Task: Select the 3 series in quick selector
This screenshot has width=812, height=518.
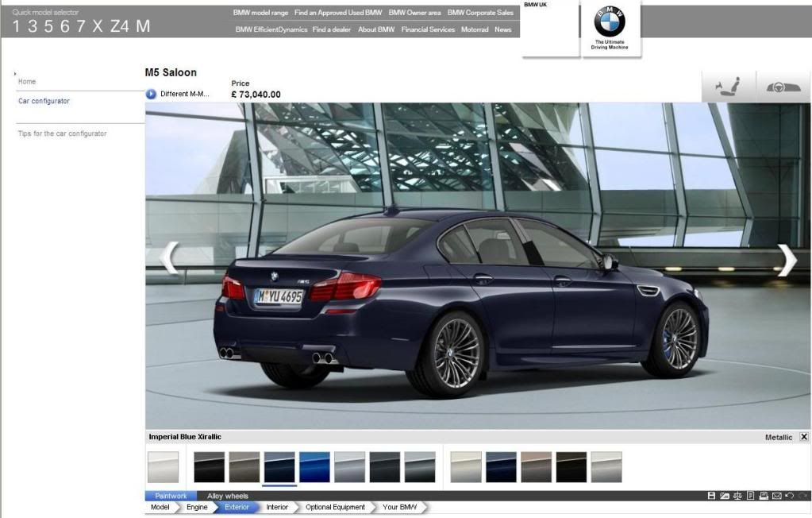Action: click(32, 26)
